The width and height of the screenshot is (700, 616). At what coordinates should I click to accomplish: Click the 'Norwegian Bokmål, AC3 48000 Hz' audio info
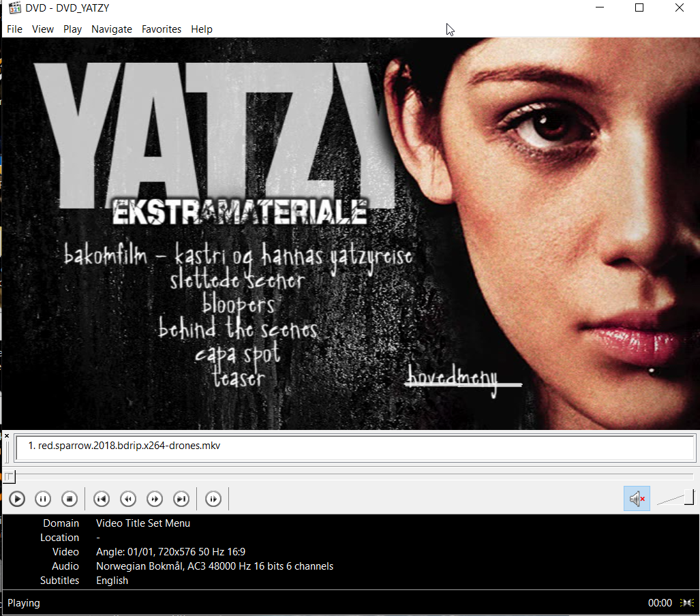[215, 566]
